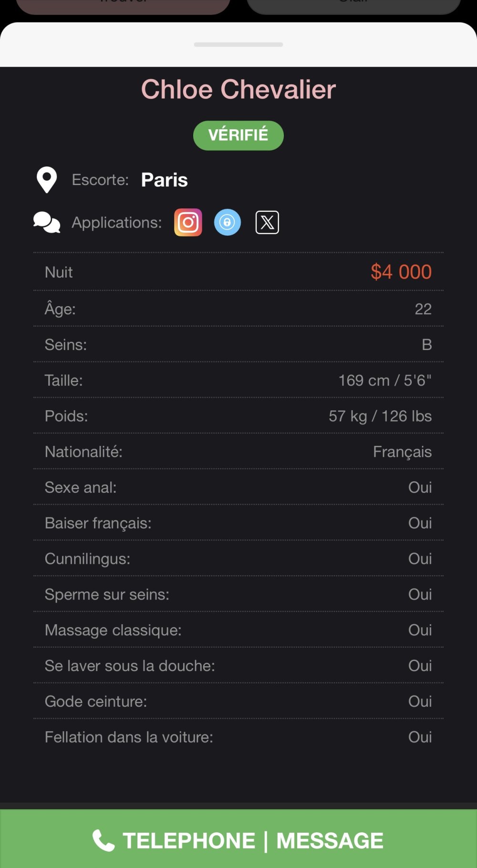This screenshot has width=477, height=868.
Task: Open the X (Twitter) icon
Action: (x=267, y=222)
